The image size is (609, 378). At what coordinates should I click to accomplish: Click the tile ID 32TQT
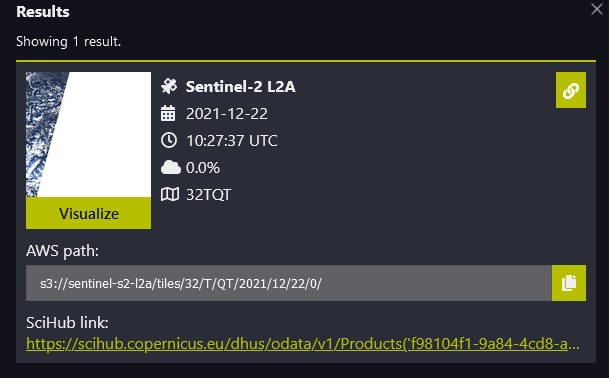point(209,195)
